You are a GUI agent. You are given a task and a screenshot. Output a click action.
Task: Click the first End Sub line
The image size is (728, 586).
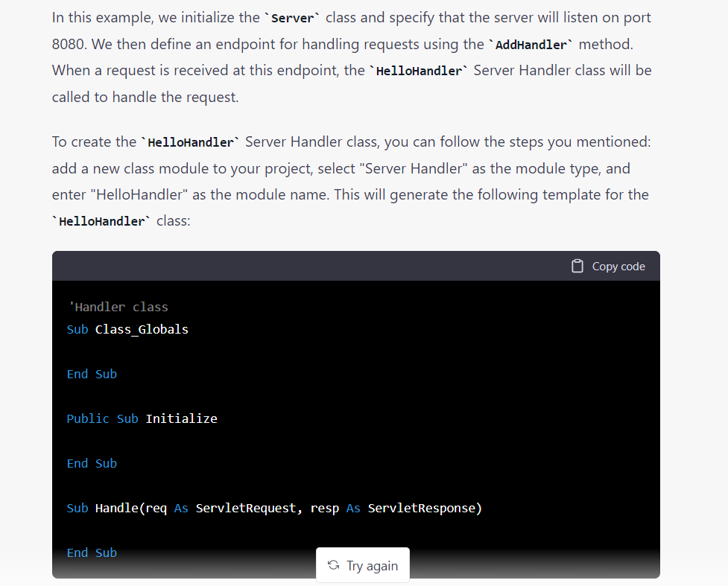click(x=92, y=374)
